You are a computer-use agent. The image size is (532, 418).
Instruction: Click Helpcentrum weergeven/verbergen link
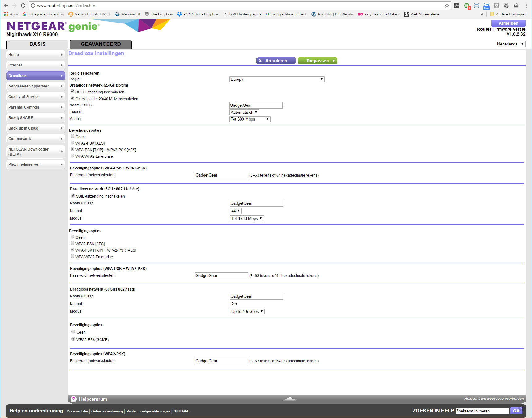494,399
